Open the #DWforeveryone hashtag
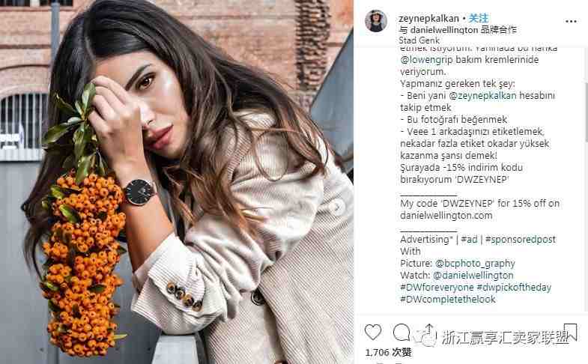 tap(437, 287)
